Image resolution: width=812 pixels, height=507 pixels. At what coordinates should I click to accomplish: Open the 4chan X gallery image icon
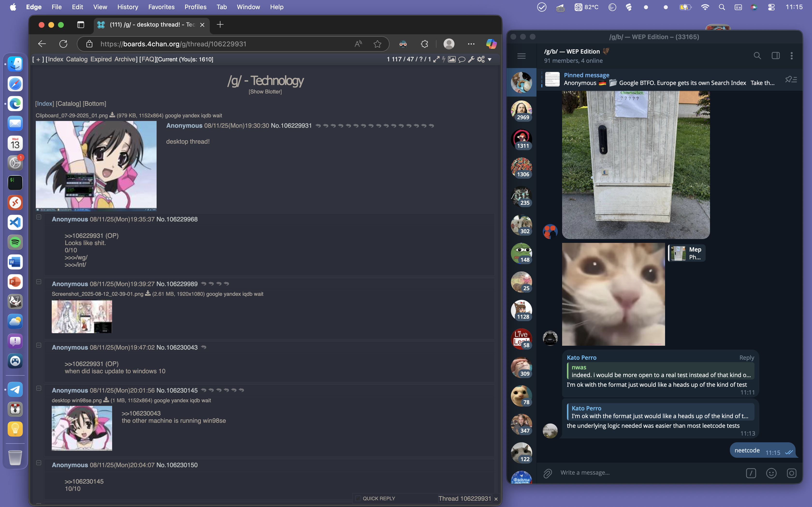(452, 59)
